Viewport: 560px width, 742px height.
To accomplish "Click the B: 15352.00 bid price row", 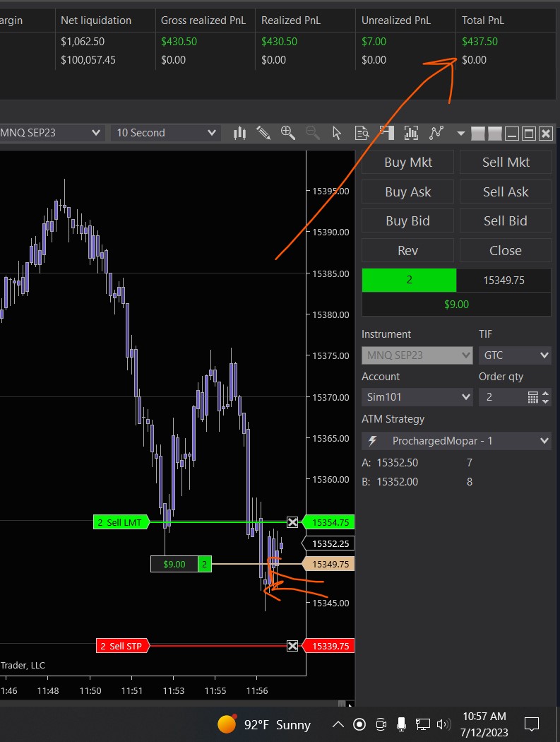I will click(417, 482).
